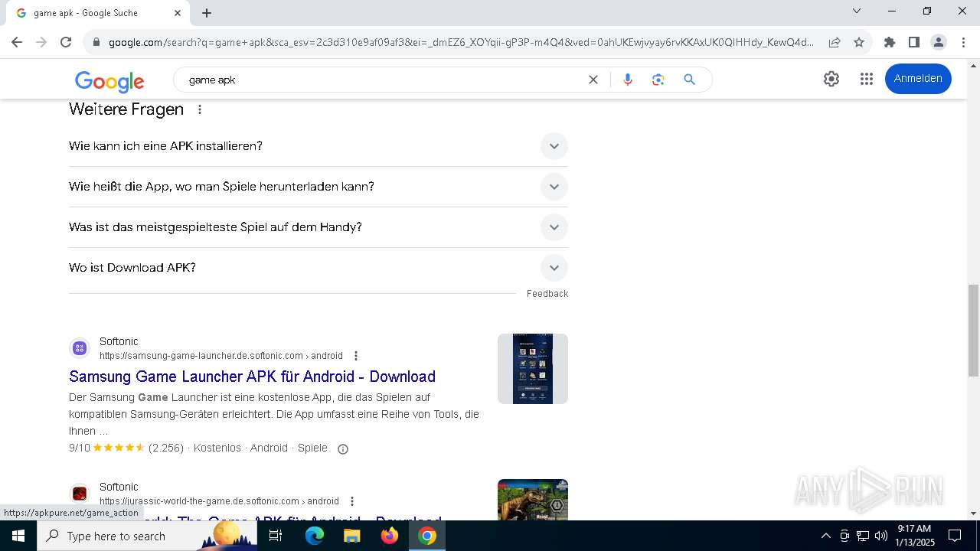The width and height of the screenshot is (980, 551).
Task: Open Google quick settings gear
Action: click(x=831, y=79)
